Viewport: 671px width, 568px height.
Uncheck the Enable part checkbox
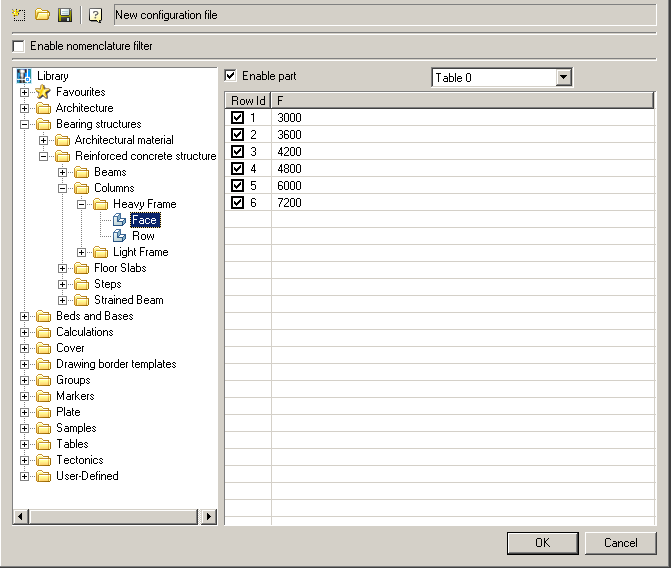click(x=231, y=76)
